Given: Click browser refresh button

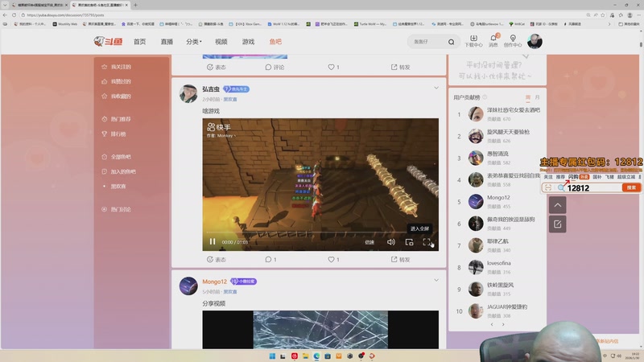Looking at the screenshot, I should point(14,14).
